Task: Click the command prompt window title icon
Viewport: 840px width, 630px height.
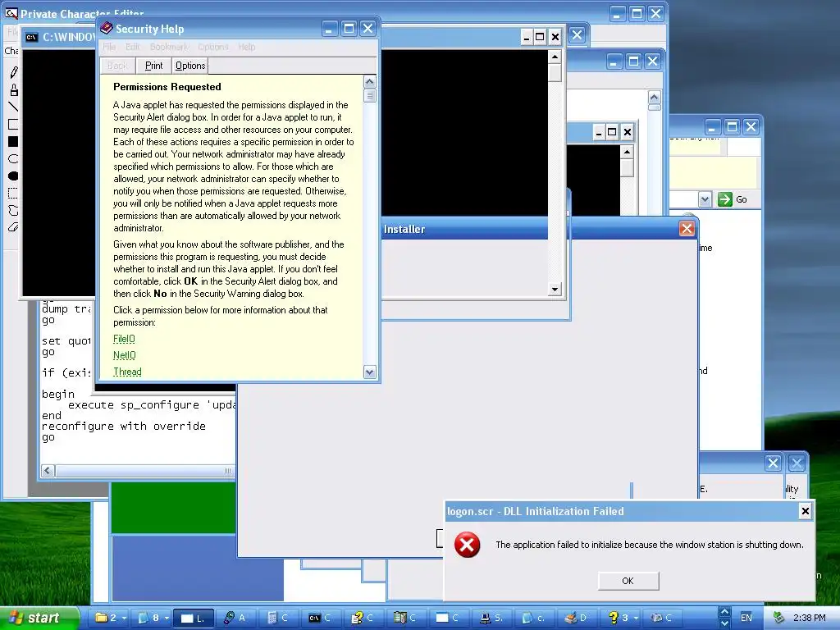Action: pos(32,37)
